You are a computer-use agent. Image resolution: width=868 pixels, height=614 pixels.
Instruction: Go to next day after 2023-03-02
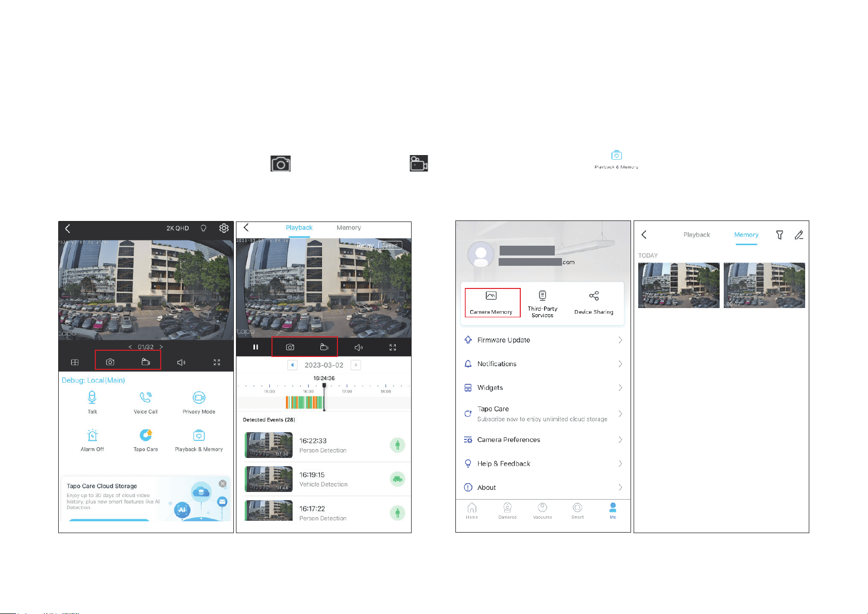[355, 365]
